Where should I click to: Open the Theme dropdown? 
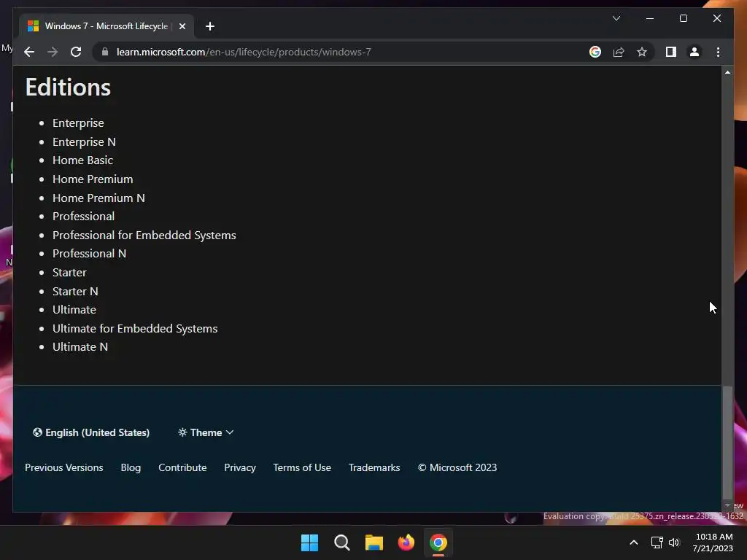click(206, 432)
